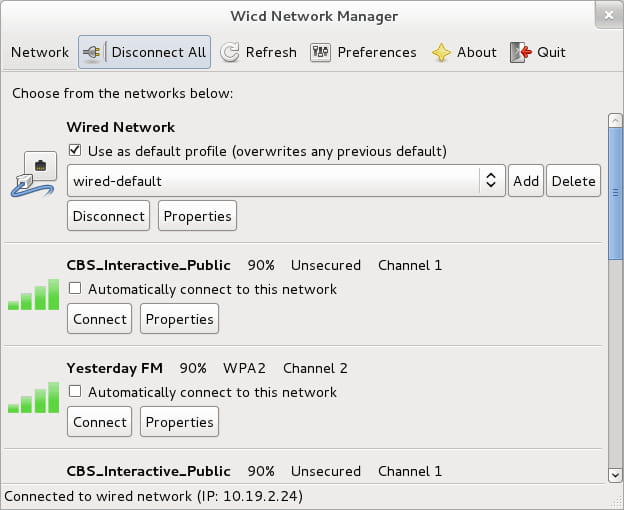Screen dimensions: 624x510
Task: Disconnect from the Wired Network
Action: click(x=108, y=216)
